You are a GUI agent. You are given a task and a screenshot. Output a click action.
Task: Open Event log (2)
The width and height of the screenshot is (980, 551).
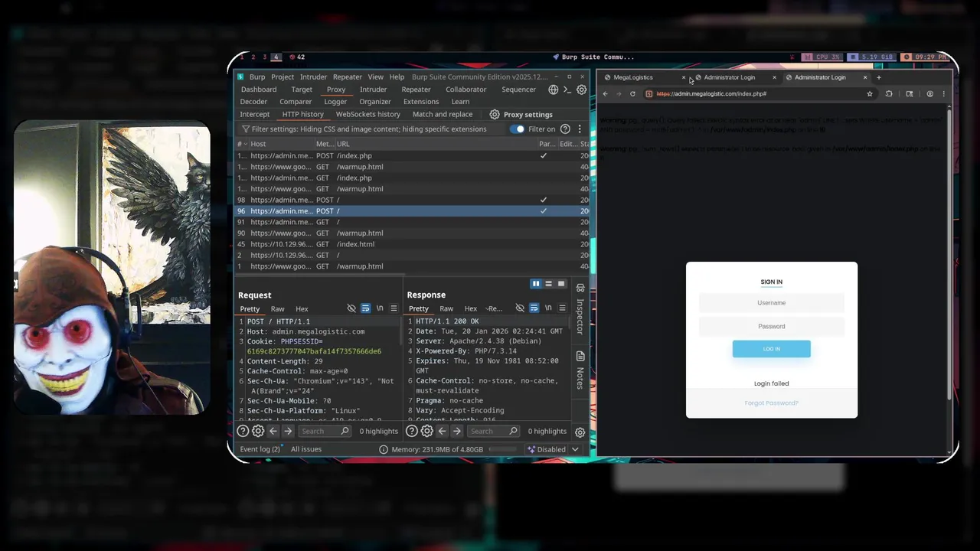click(x=260, y=450)
